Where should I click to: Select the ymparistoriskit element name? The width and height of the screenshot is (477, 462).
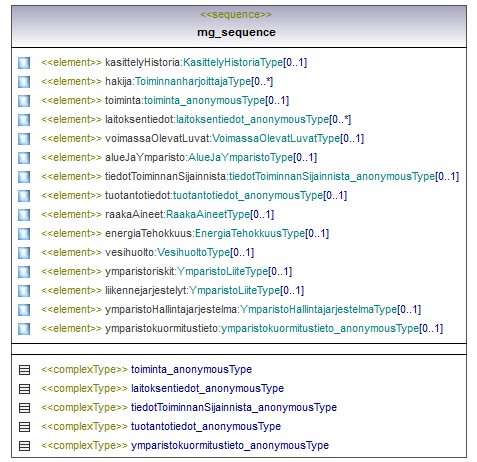140,271
